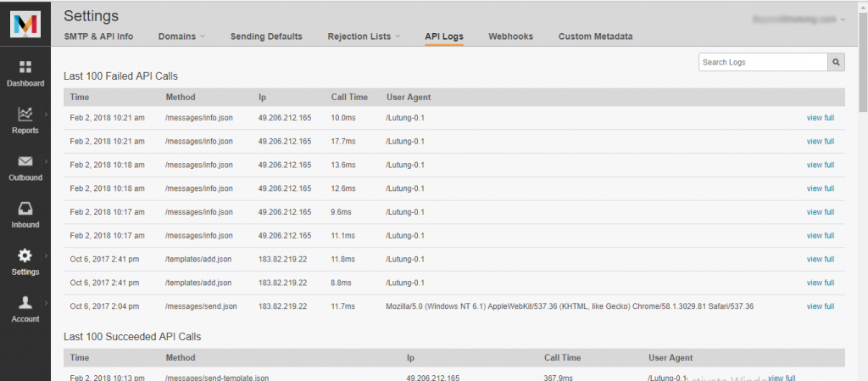Click into the Search Logs field

(x=762, y=62)
